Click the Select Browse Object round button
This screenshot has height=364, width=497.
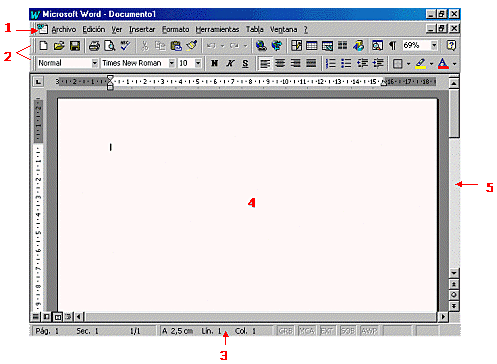454,295
